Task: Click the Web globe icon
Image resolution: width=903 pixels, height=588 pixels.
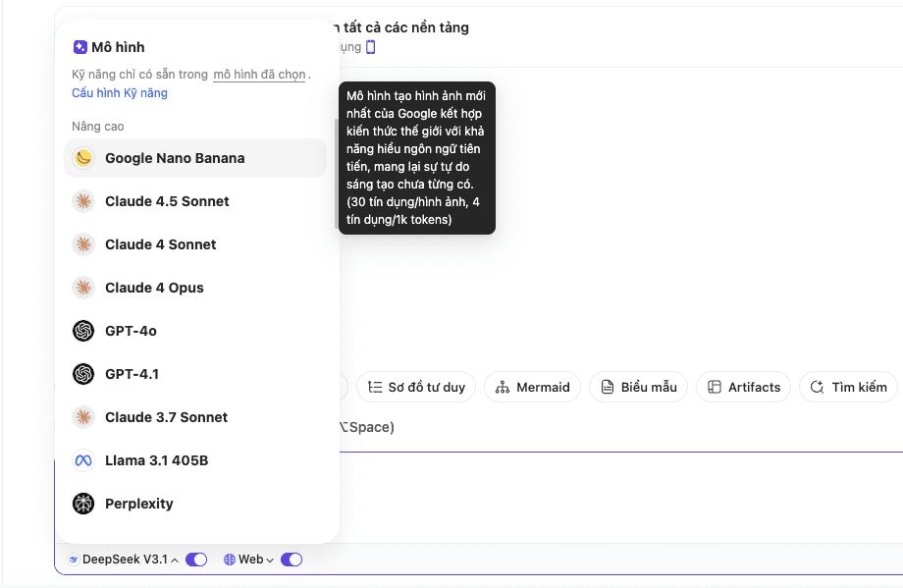Action: click(230, 560)
